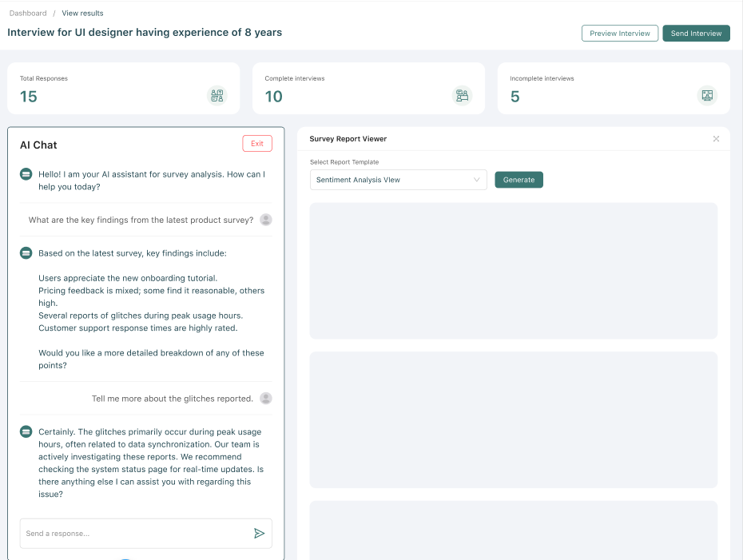Click the chevron on Sentiment Analysis View selector

(477, 180)
